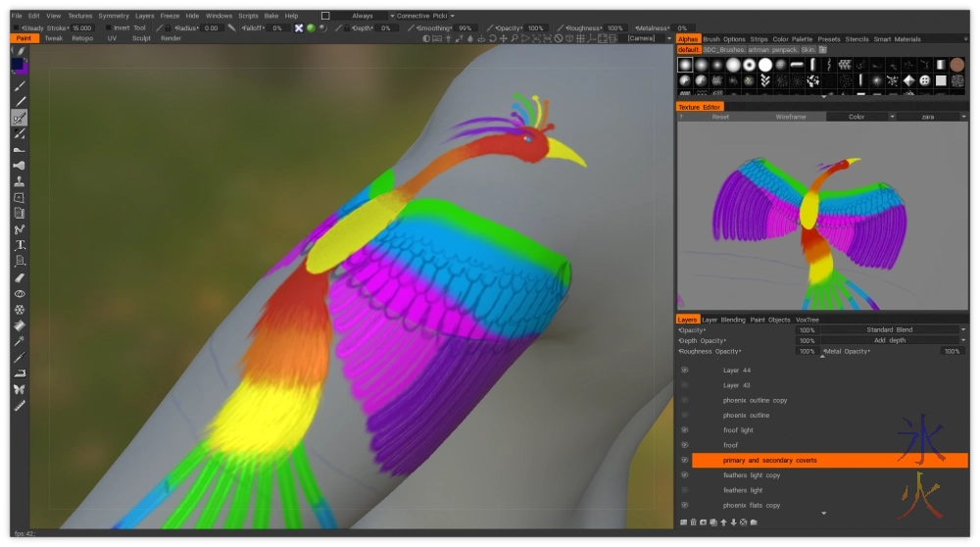Move layer up with the up arrow icon
The image size is (980, 547).
click(723, 522)
